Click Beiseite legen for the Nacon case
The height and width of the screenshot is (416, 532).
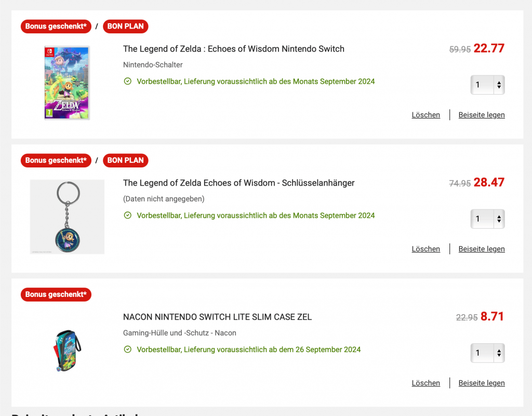481,383
